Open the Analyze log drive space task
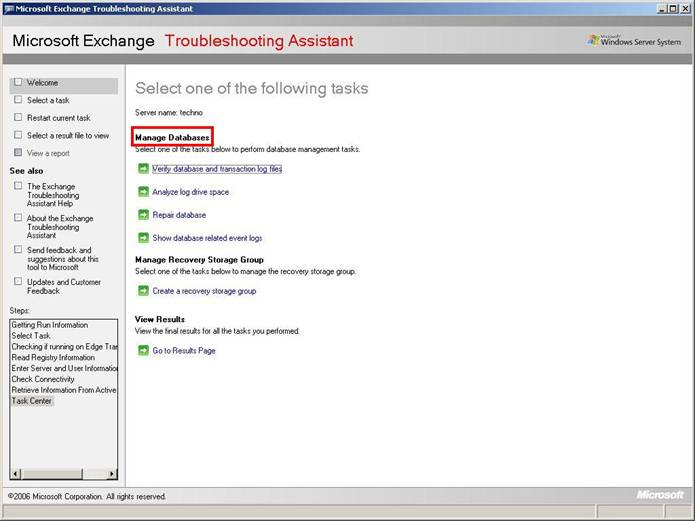This screenshot has width=695, height=521. pyautogui.click(x=191, y=192)
